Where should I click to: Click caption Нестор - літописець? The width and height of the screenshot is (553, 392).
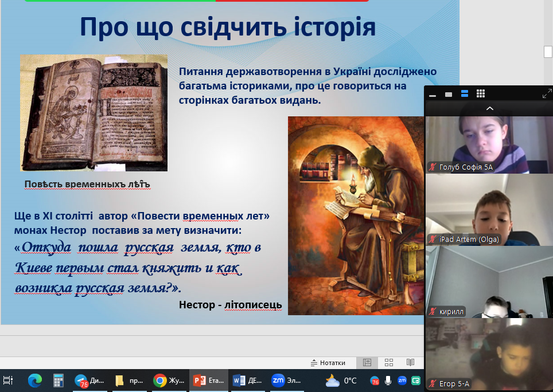(230, 305)
